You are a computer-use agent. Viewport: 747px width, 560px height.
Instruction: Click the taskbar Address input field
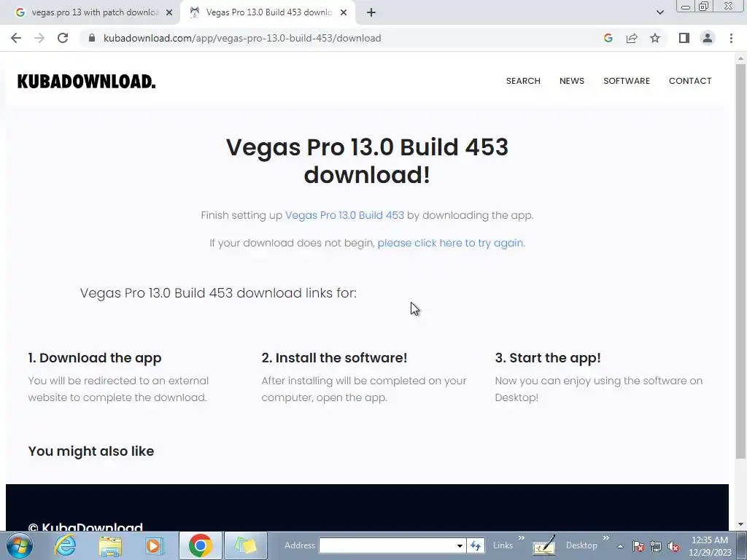pos(387,545)
